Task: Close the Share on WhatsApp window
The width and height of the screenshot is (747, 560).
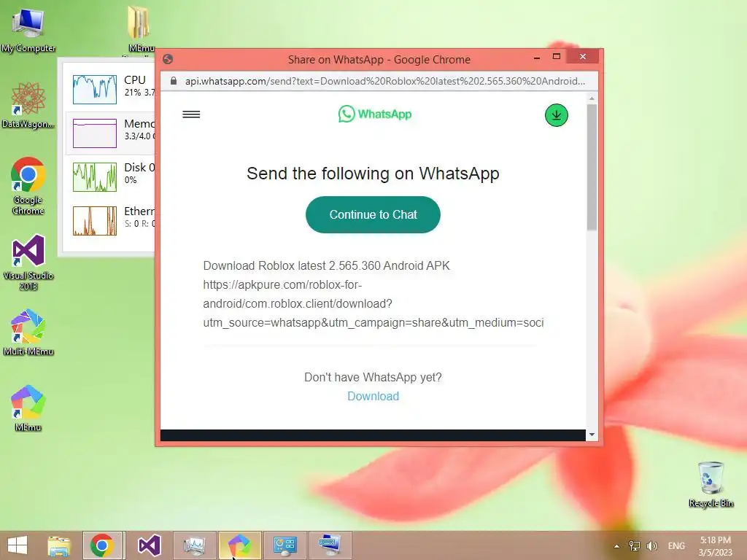Action: coord(583,57)
